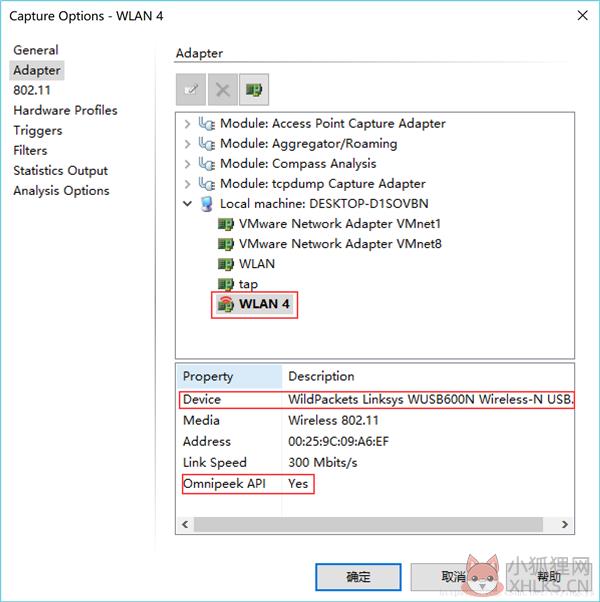
Task: Go to Hardware Profiles page
Action: [x=65, y=111]
